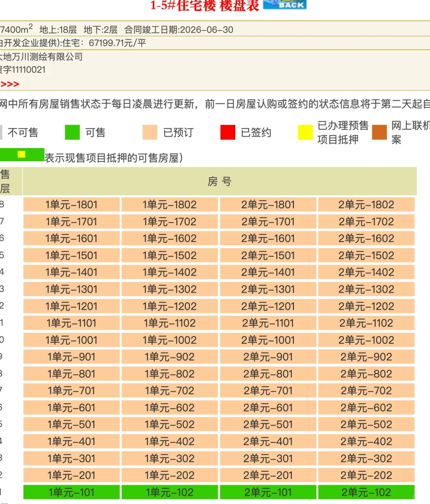Click the green 可售 color swatch

pos(72,132)
